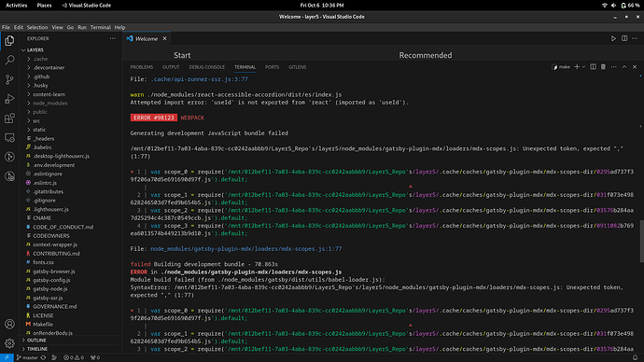Open the launch profile dropdown beside plus
Image resolution: width=644 pixels, height=362 pixels.
click(583, 67)
